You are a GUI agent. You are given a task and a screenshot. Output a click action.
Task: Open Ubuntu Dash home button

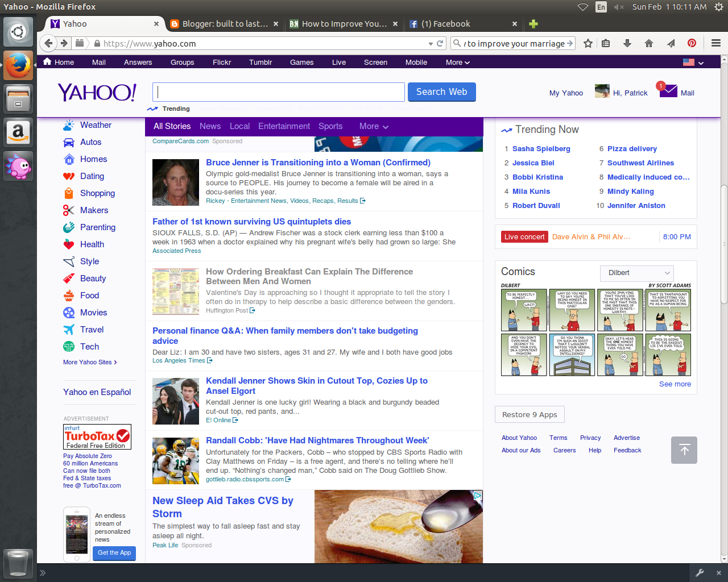(x=18, y=32)
